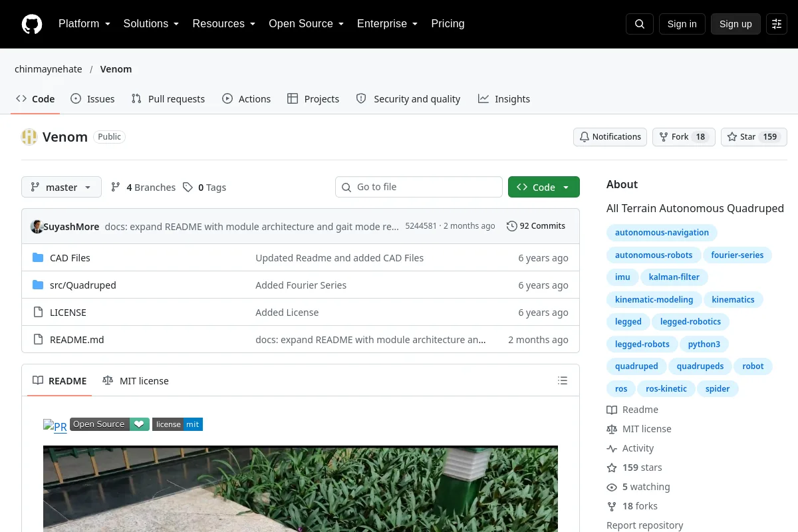Expand the Resources menu

coord(224,24)
